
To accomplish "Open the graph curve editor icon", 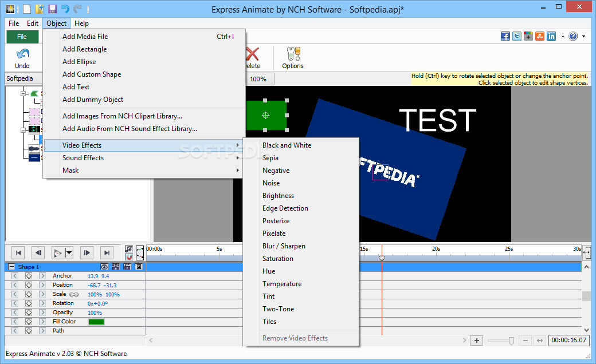I will 139,253.
